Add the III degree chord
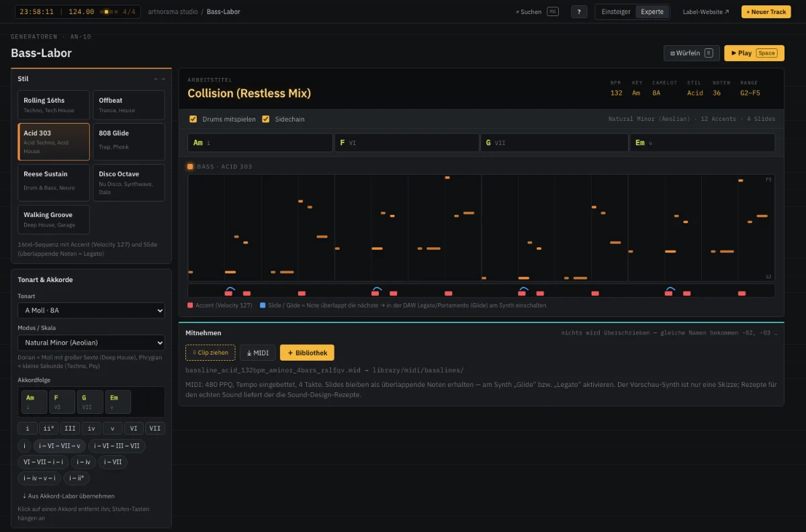This screenshot has width=806, height=532. (x=70, y=429)
